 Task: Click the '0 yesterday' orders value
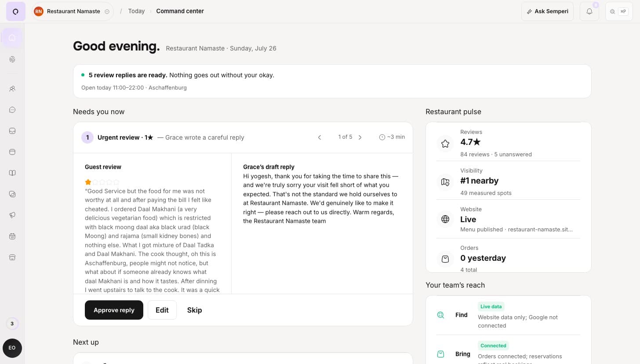point(483,258)
